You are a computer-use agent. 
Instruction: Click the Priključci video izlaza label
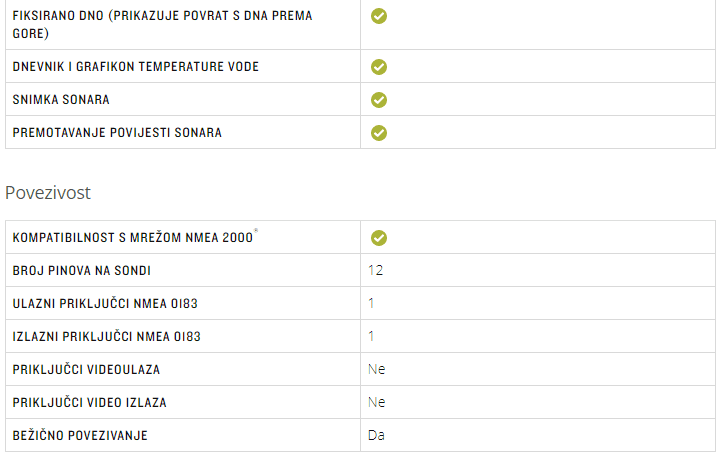click(89, 403)
